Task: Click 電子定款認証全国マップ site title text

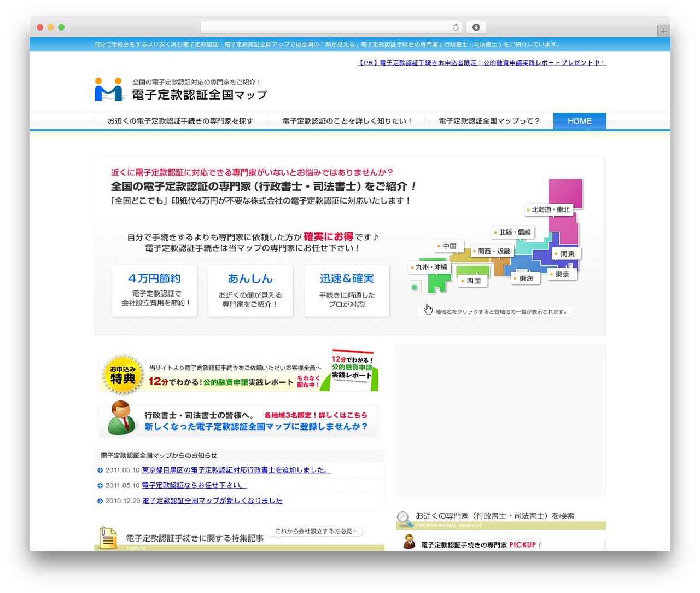Action: pos(200,95)
